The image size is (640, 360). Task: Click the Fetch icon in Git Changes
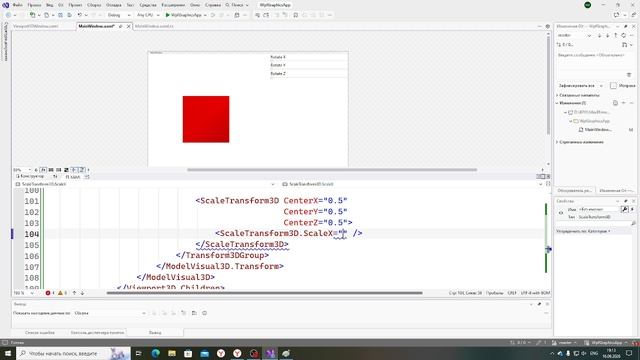[599, 36]
